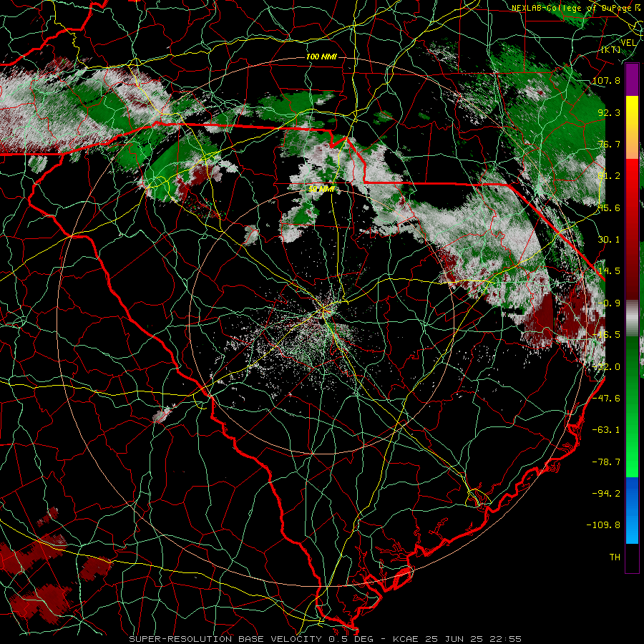Pick the green inbound color bar segment
The height and width of the screenshot is (644, 644).
pyautogui.click(x=632, y=406)
